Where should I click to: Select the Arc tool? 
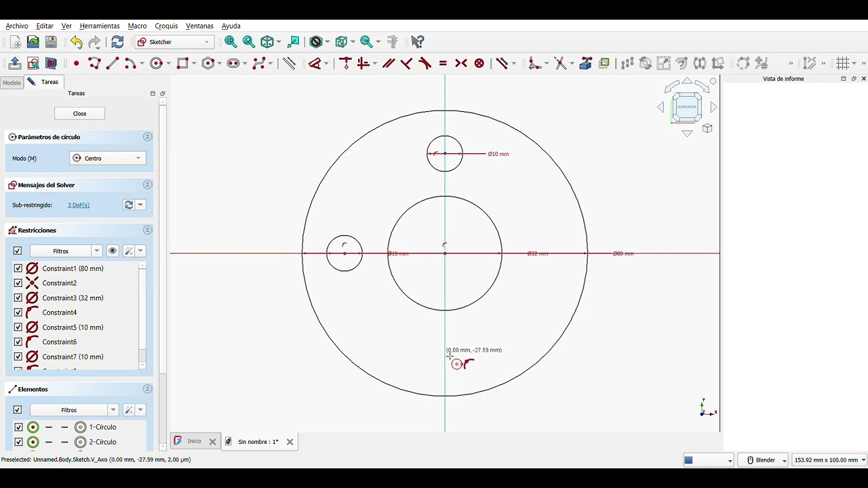click(130, 63)
